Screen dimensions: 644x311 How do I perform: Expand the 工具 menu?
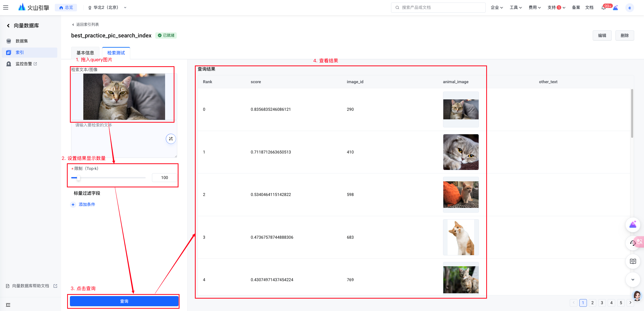click(x=516, y=8)
